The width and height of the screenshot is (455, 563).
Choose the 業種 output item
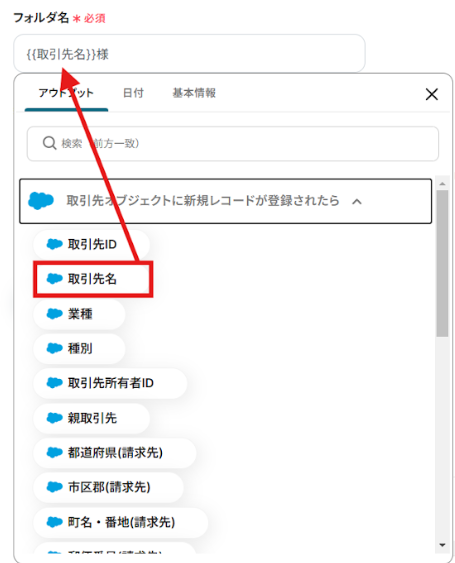coord(79,314)
